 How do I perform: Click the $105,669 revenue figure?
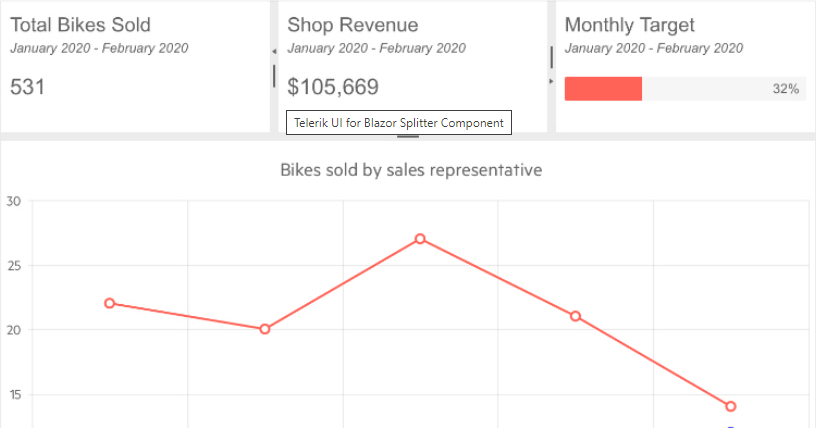(333, 87)
